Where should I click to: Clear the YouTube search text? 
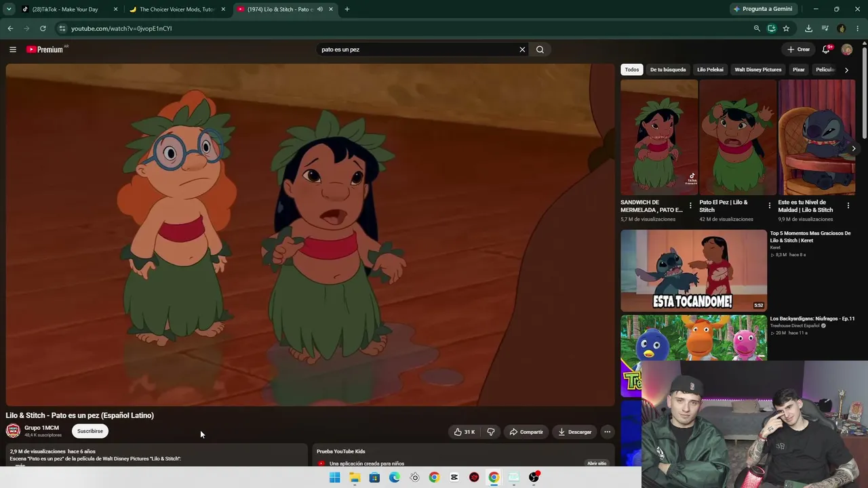522,49
